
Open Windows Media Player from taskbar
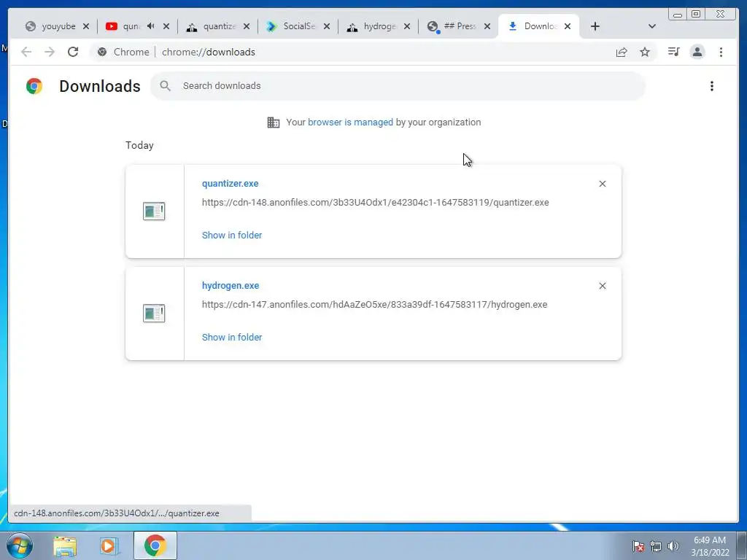(x=109, y=545)
